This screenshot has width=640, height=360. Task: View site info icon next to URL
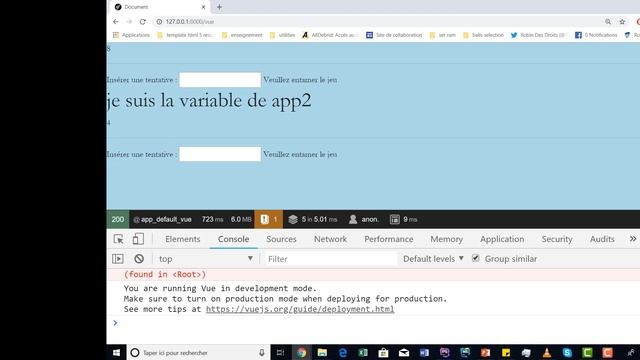click(x=159, y=22)
